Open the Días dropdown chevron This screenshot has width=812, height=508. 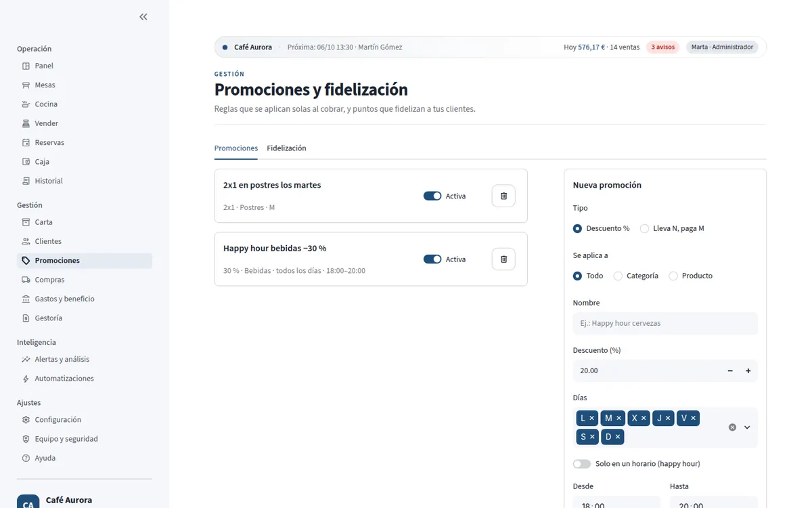click(747, 427)
